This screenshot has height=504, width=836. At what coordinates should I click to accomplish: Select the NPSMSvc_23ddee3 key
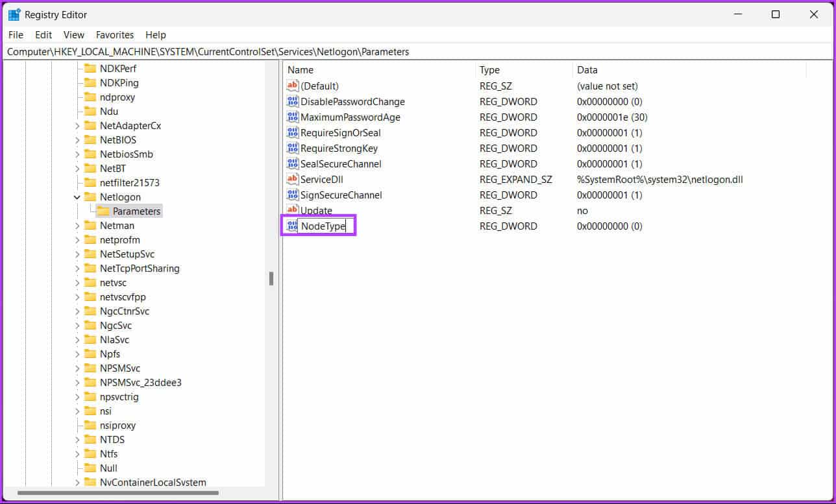[141, 382]
